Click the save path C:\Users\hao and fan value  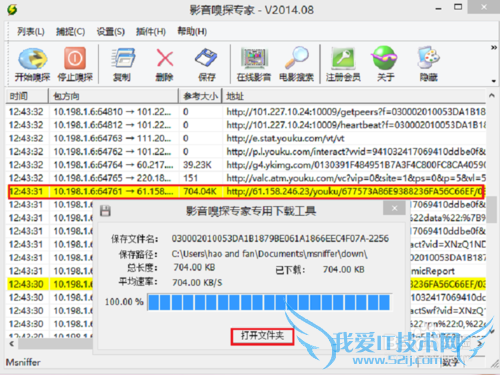[269, 254]
